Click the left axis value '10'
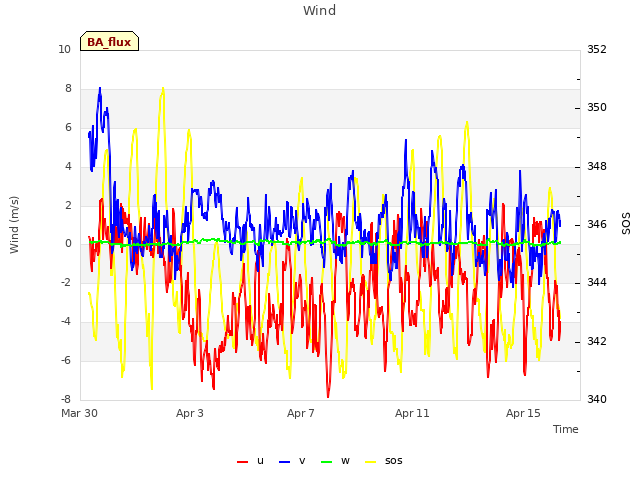The width and height of the screenshot is (640, 480). (x=64, y=50)
